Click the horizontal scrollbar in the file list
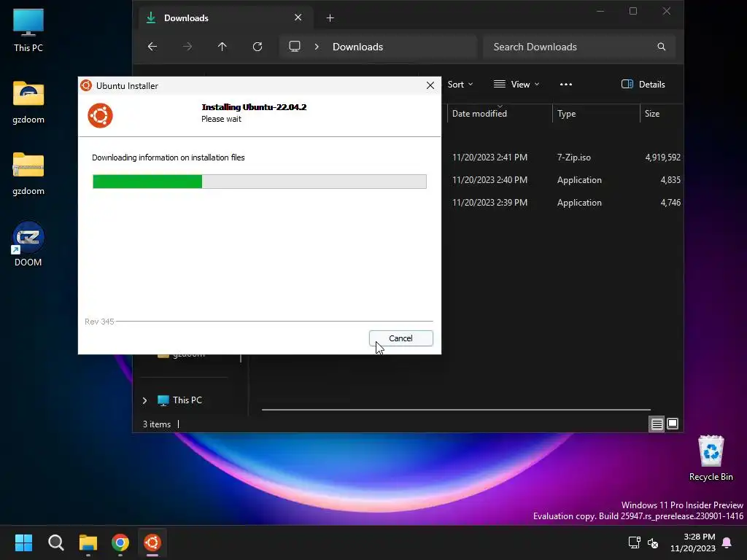 pos(456,410)
